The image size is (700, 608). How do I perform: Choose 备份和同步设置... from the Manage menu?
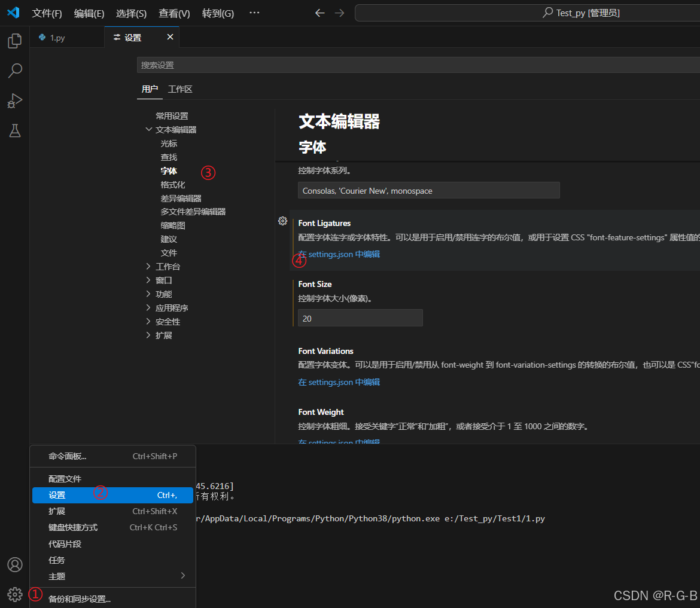click(x=112, y=598)
